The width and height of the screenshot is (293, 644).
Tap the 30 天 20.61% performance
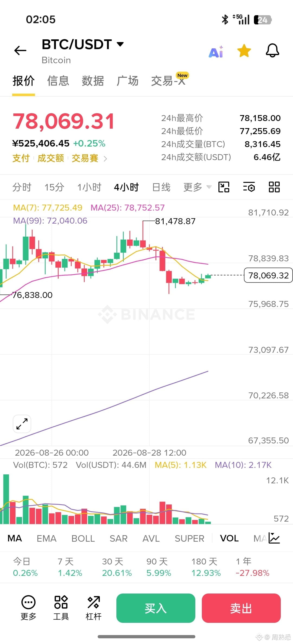click(x=117, y=567)
